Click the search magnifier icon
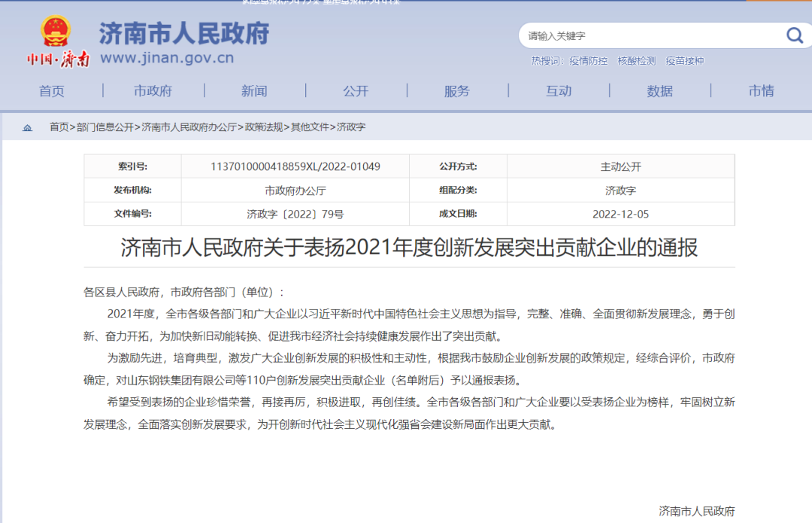812x523 pixels. [x=794, y=35]
